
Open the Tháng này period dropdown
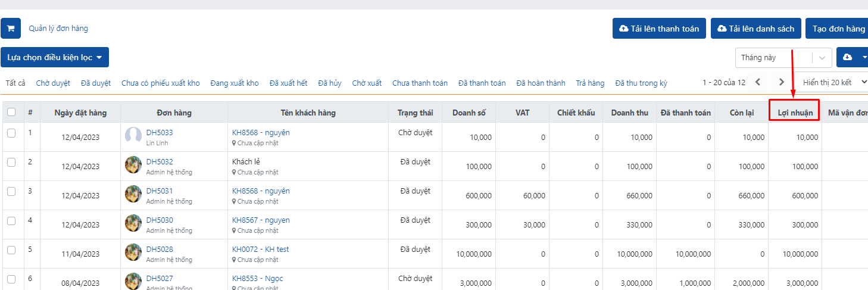coord(822,58)
